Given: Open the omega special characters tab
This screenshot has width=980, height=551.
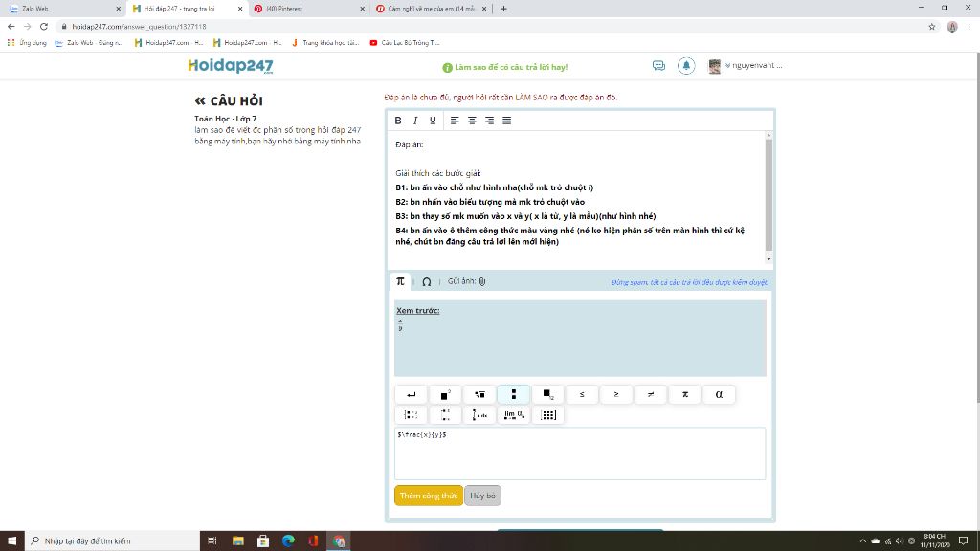Looking at the screenshot, I should click(426, 282).
